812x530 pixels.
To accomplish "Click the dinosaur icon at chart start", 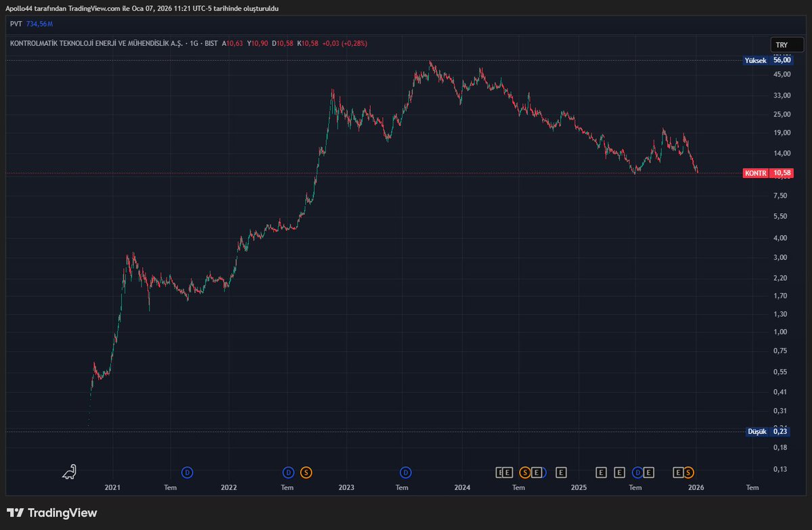I will 69,472.
